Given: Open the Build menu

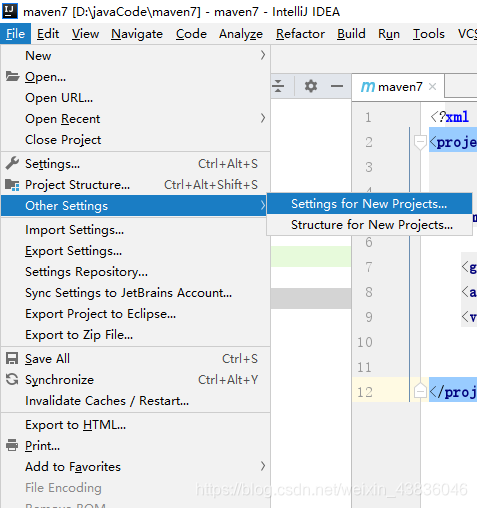Looking at the screenshot, I should (351, 34).
